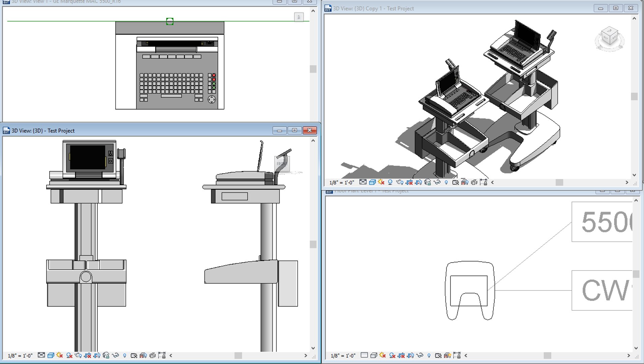Restore down the {3D} Test Project window

click(x=294, y=130)
